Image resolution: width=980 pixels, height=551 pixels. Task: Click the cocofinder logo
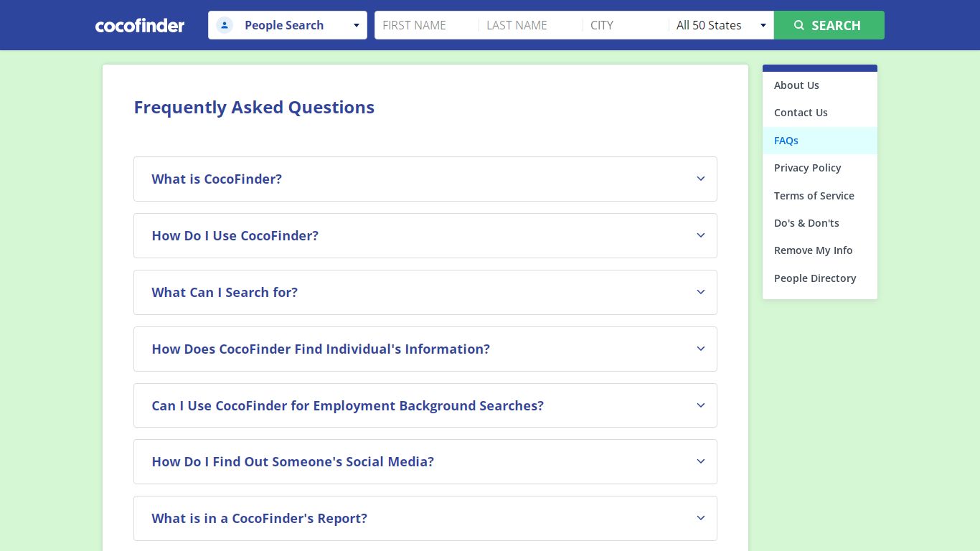tap(140, 26)
